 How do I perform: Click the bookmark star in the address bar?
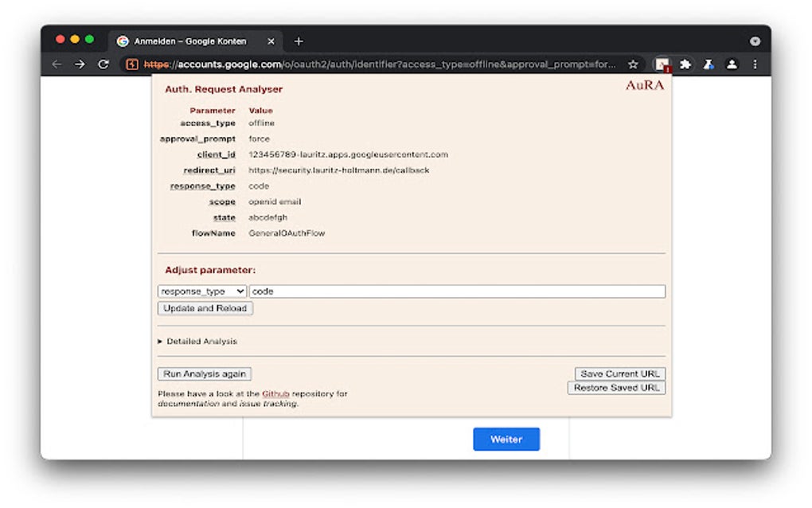(633, 64)
